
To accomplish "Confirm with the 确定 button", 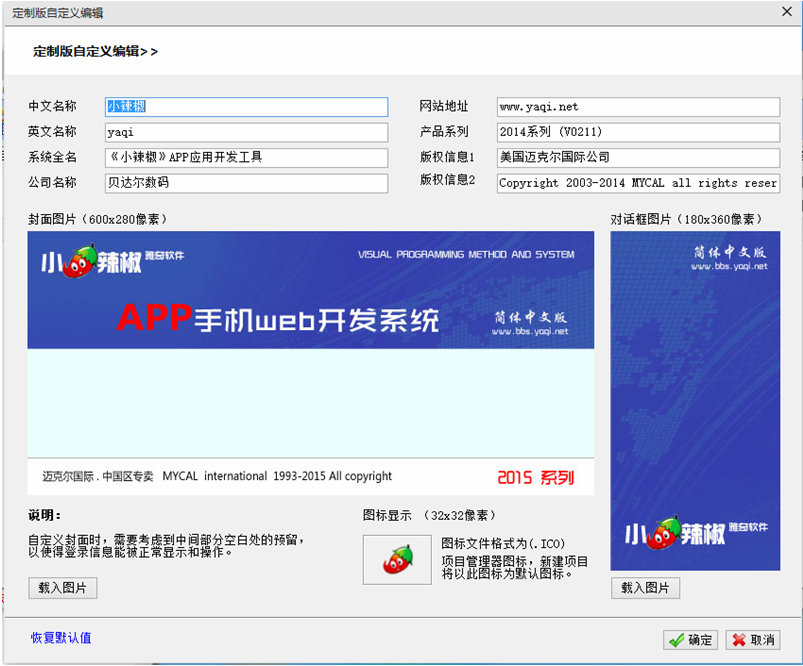I will click(690, 640).
